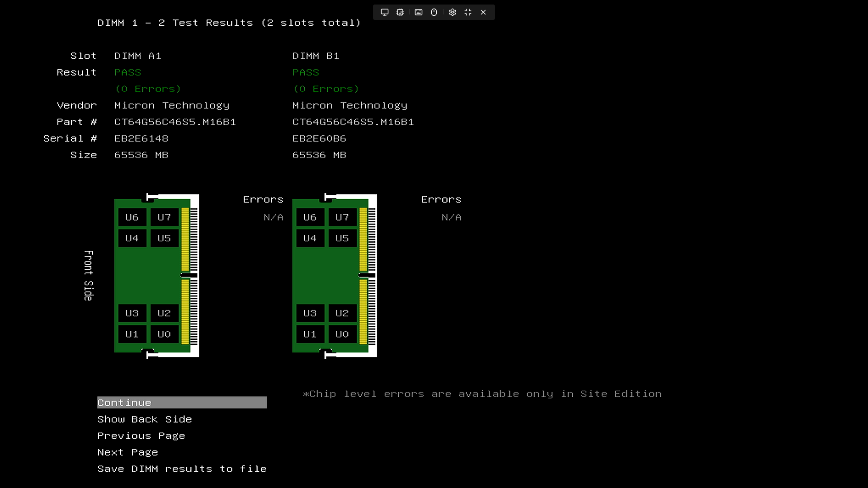Click chip U0 on DIMM A1 diagram
This screenshot has width=868, height=488.
(164, 334)
